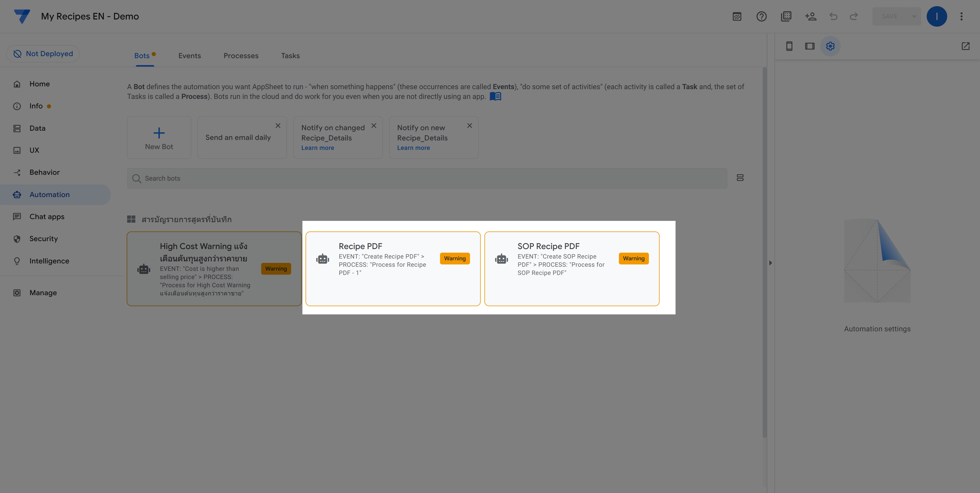This screenshot has width=980, height=493.
Task: Click the documentation book icon after description
Action: pyautogui.click(x=495, y=96)
